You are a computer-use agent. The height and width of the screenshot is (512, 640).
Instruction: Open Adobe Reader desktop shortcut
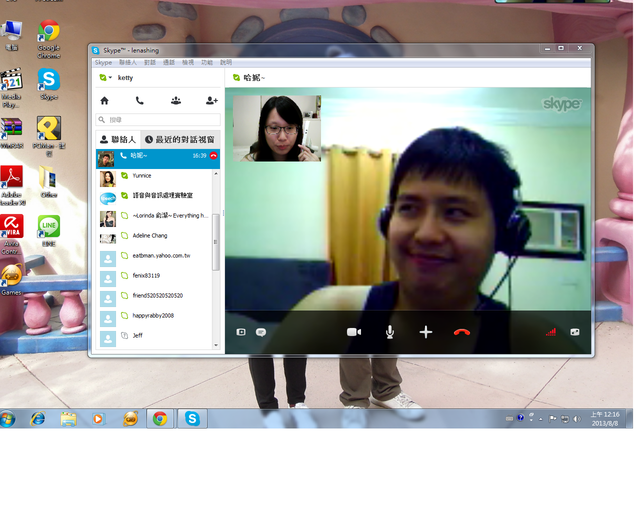click(12, 186)
